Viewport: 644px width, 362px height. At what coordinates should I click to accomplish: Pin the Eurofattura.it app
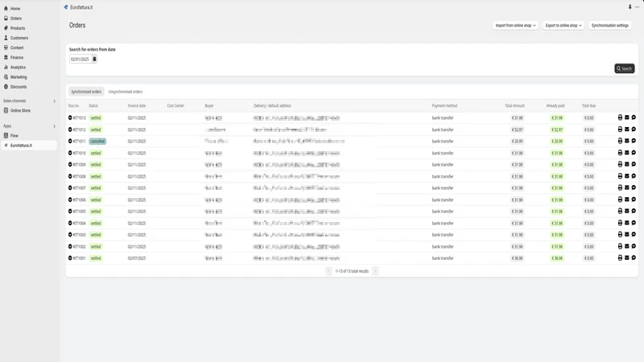[630, 7]
